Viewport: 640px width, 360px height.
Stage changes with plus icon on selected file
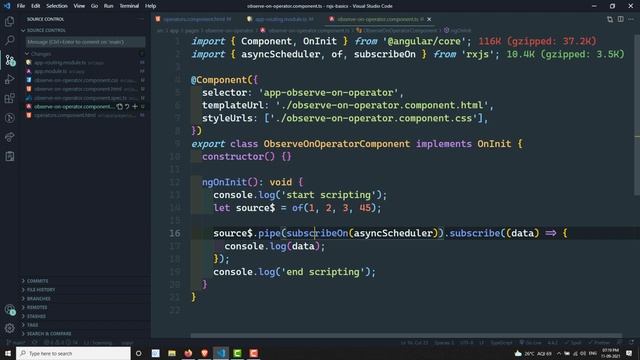(135, 107)
